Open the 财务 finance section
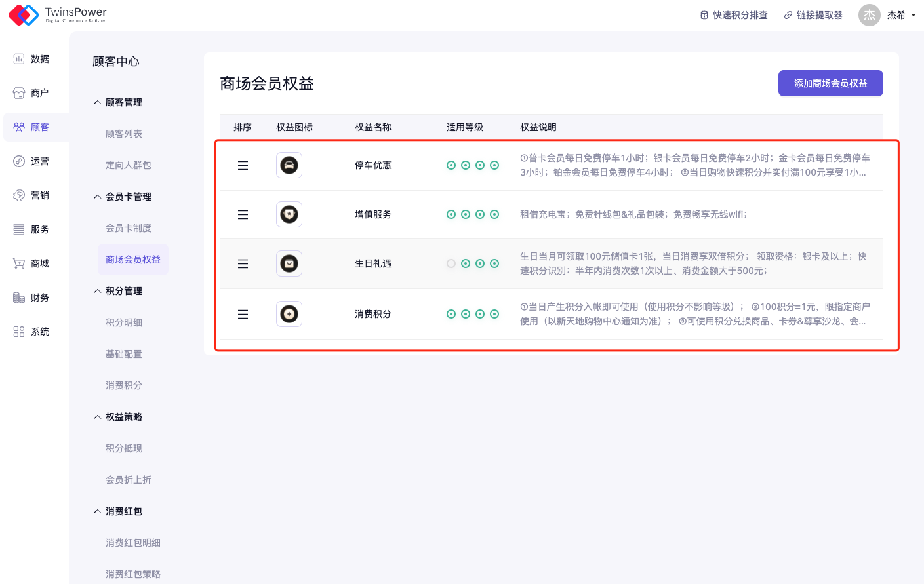Image resolution: width=924 pixels, height=584 pixels. (31, 298)
